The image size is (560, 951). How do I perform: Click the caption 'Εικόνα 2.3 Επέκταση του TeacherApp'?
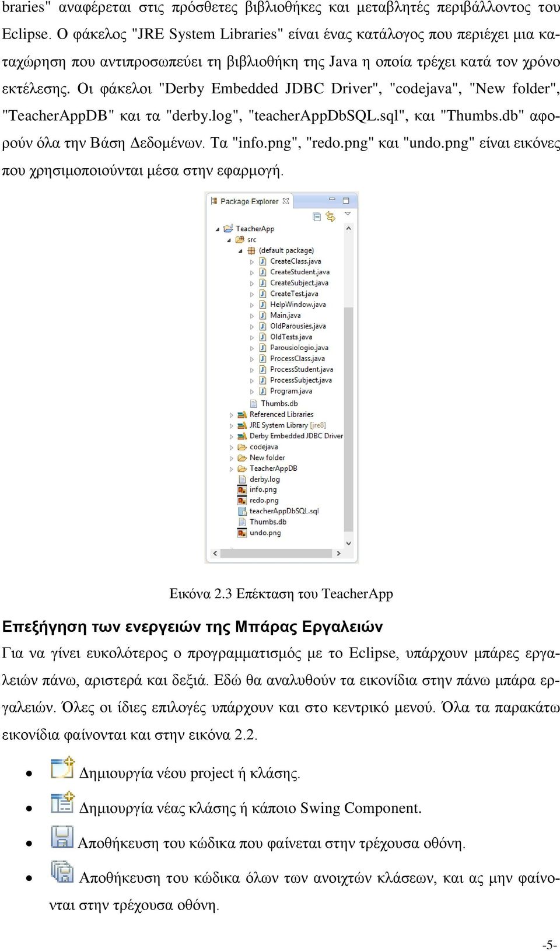tap(281, 593)
